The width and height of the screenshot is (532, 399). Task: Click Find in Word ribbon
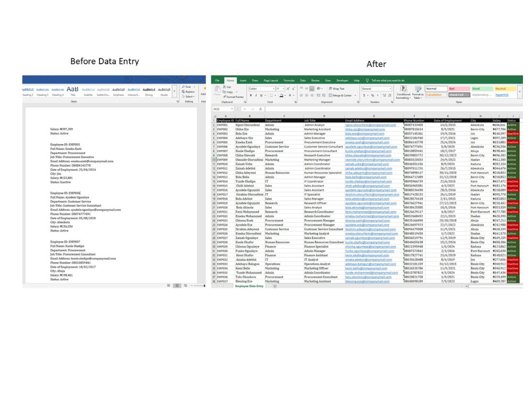187,87
